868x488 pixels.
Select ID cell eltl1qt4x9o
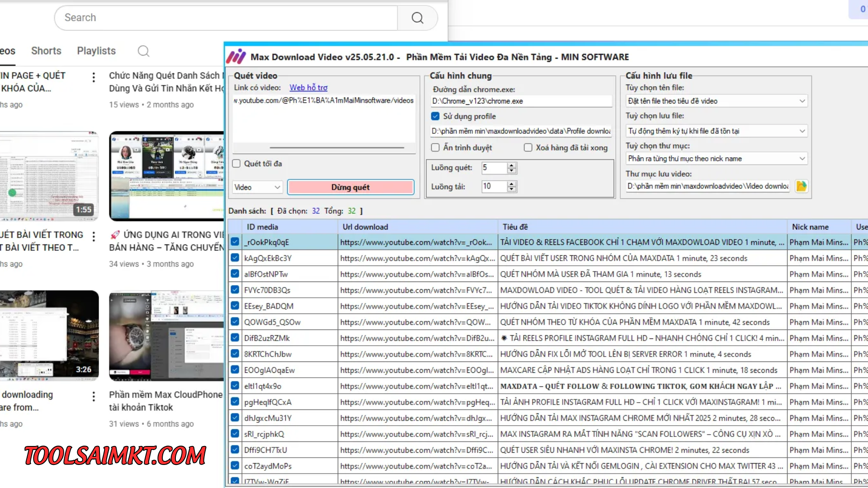pyautogui.click(x=289, y=386)
